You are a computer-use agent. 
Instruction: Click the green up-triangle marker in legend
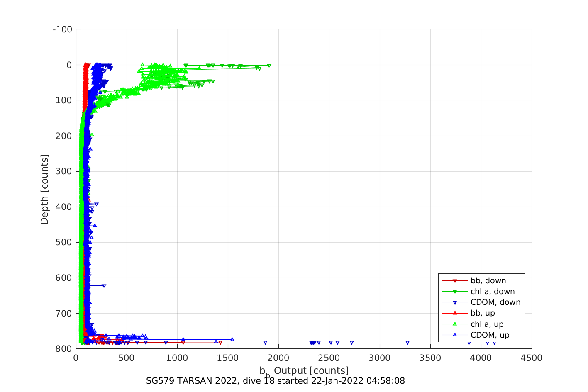click(454, 324)
